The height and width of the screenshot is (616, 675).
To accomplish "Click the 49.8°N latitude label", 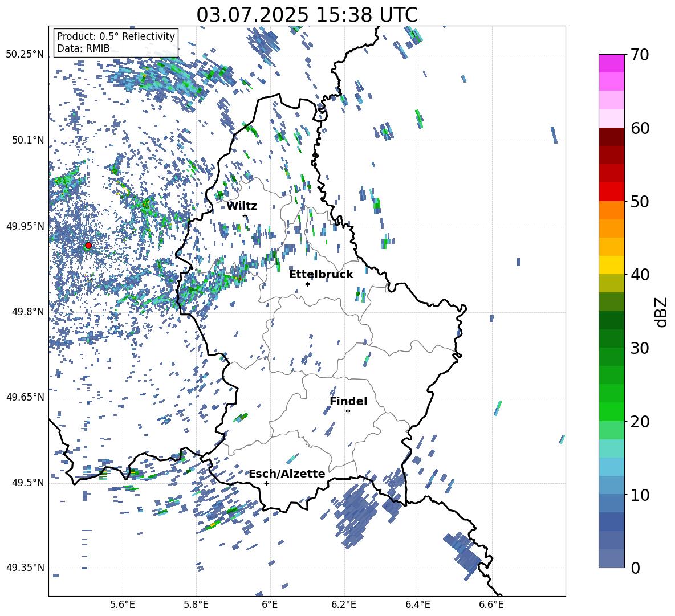I will tap(28, 312).
